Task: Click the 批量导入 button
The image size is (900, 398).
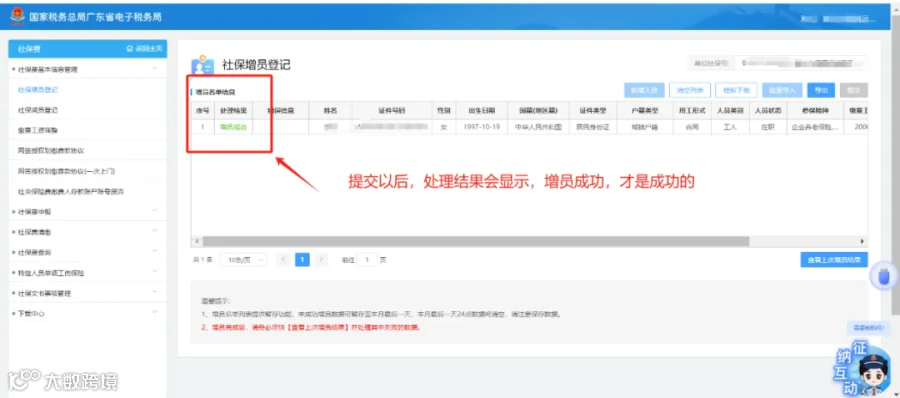Action: click(x=782, y=90)
